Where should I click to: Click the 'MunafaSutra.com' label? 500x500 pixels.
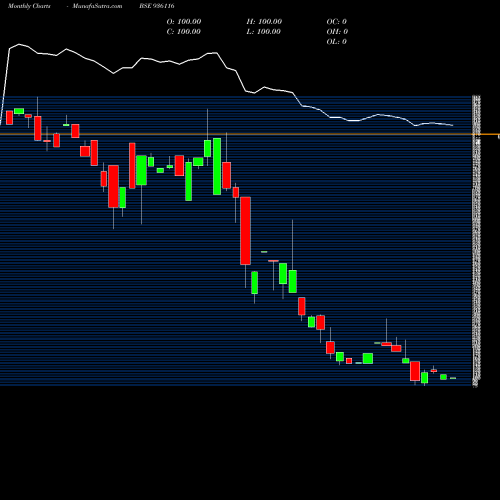point(97,6)
